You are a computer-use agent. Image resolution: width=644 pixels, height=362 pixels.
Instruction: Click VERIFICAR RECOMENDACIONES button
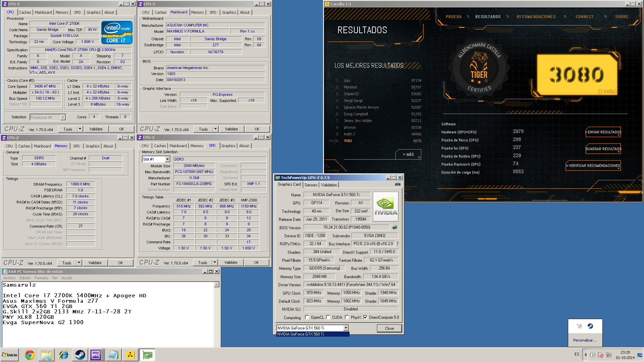pyautogui.click(x=593, y=166)
